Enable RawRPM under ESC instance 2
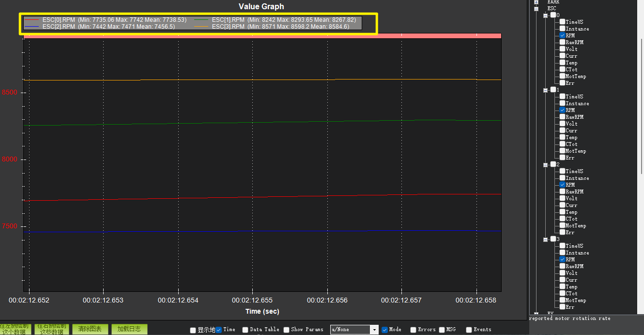This screenshot has height=335, width=644. click(562, 191)
